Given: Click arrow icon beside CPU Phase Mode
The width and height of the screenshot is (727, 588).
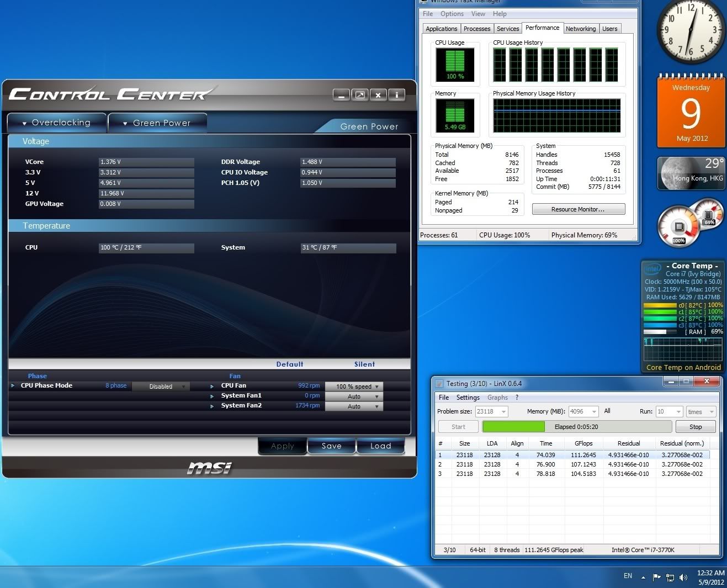Looking at the screenshot, I should 13,385.
